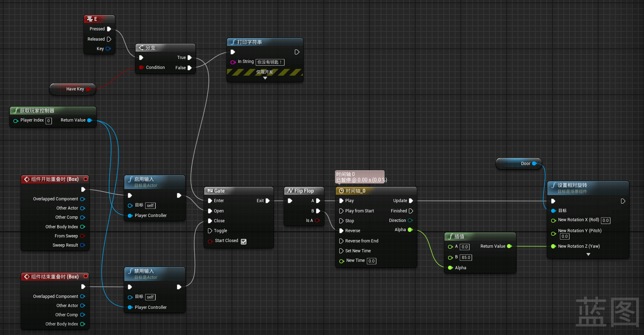
Task: Click the Key output pin on E node
Action: click(x=108, y=49)
